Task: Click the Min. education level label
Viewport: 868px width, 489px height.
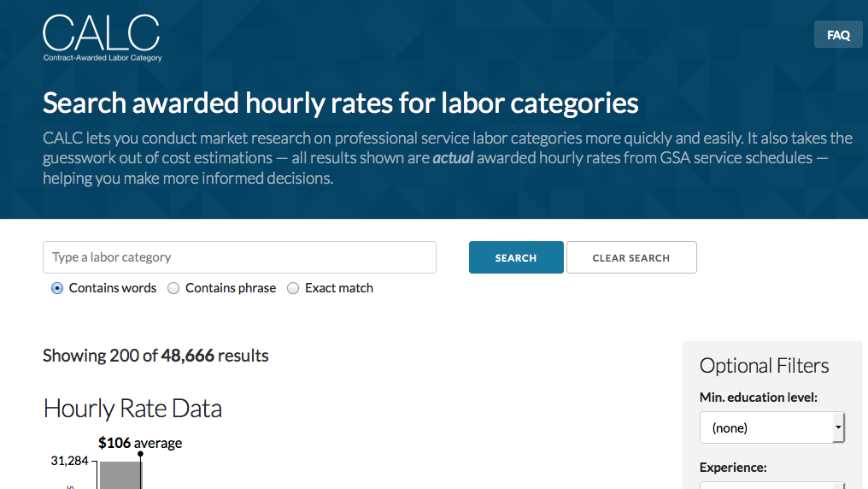Action: [758, 398]
